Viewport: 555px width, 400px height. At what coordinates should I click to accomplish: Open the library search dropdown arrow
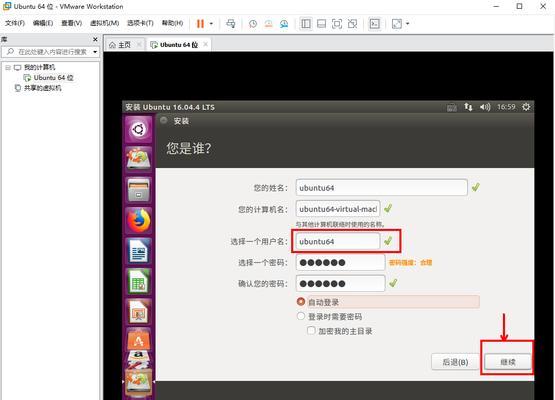(95, 52)
